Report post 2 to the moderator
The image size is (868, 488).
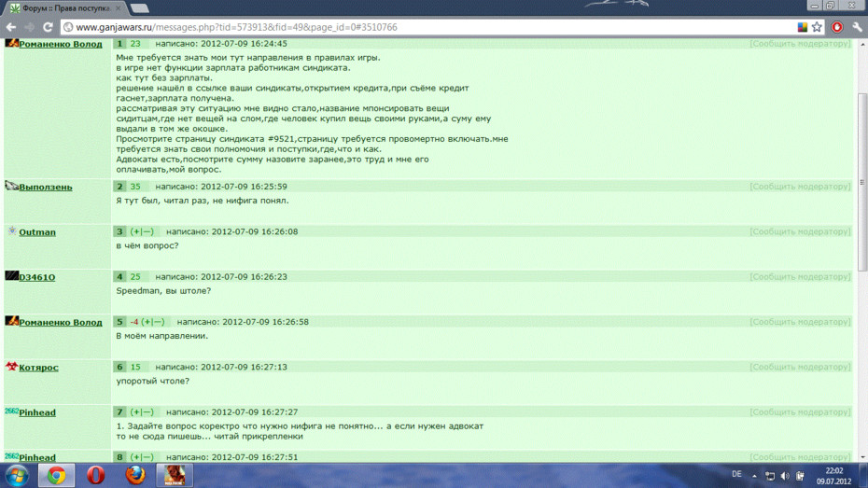(x=800, y=187)
